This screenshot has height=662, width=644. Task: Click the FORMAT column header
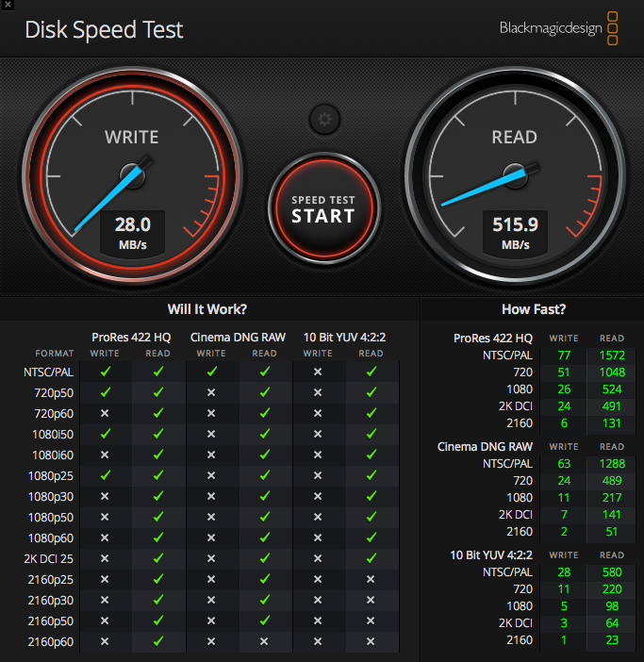tap(55, 354)
